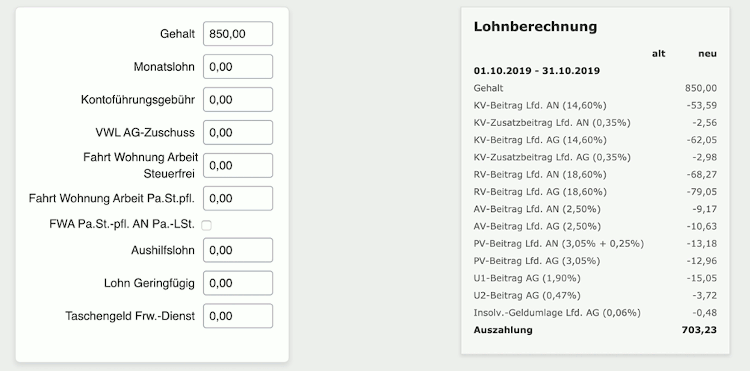Enable FWA Pa.St.-pfl. AN Pa.-LSt. checkbox
The image size is (750, 371).
206,225
